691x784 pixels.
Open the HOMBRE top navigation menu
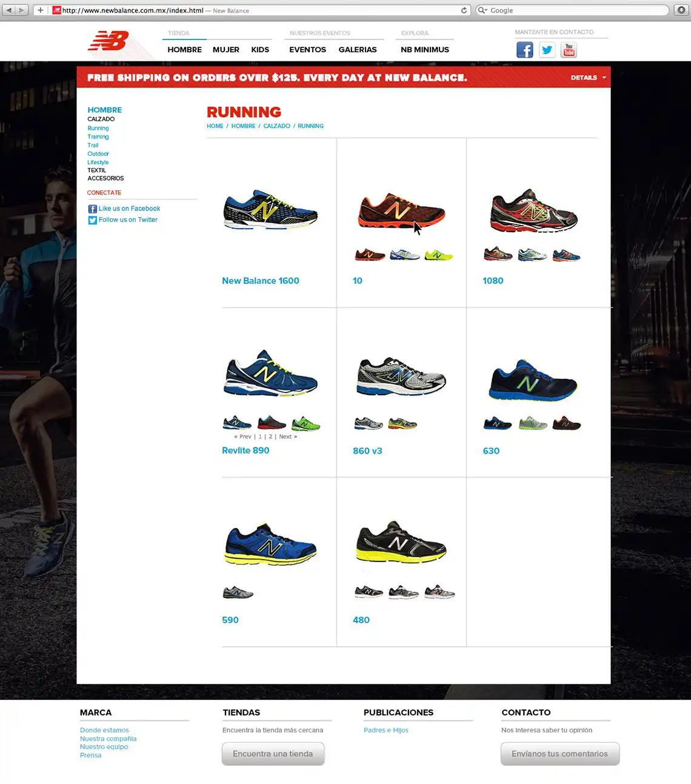pyautogui.click(x=184, y=50)
